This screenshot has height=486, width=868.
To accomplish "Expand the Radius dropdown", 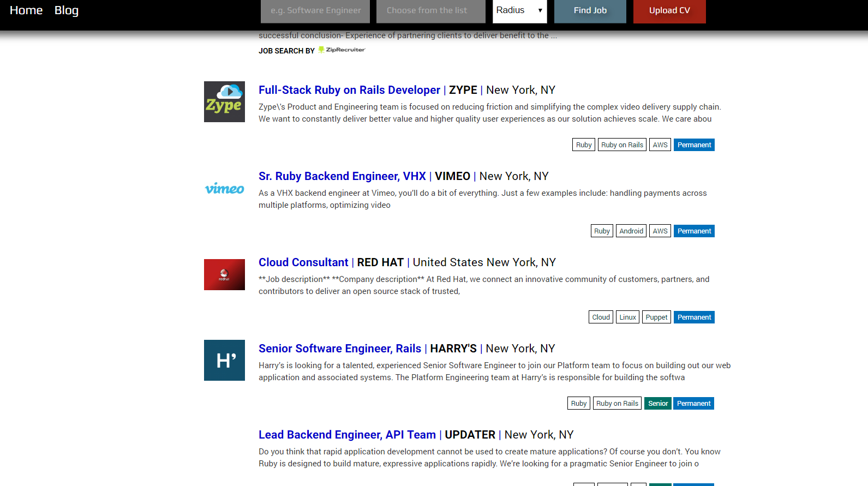I will tap(520, 11).
